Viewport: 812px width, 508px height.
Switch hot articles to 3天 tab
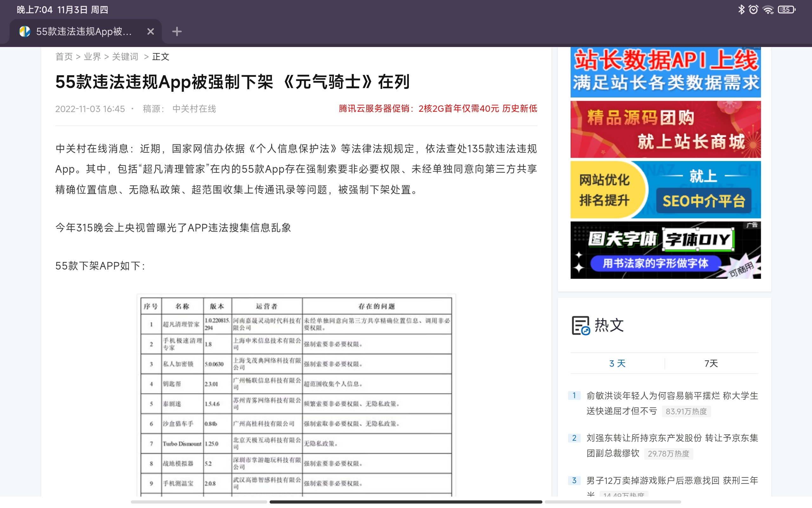coord(617,364)
